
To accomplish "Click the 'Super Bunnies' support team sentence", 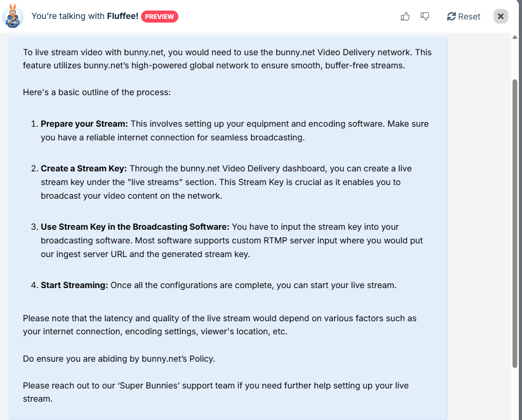I will click(216, 392).
